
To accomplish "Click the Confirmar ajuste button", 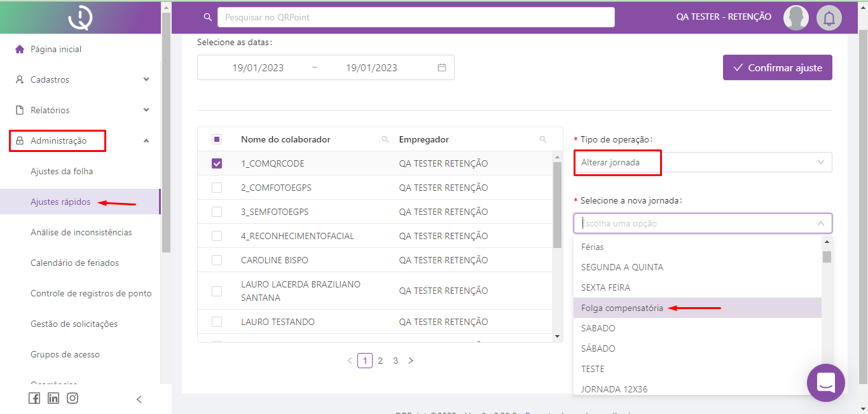I will [x=777, y=67].
